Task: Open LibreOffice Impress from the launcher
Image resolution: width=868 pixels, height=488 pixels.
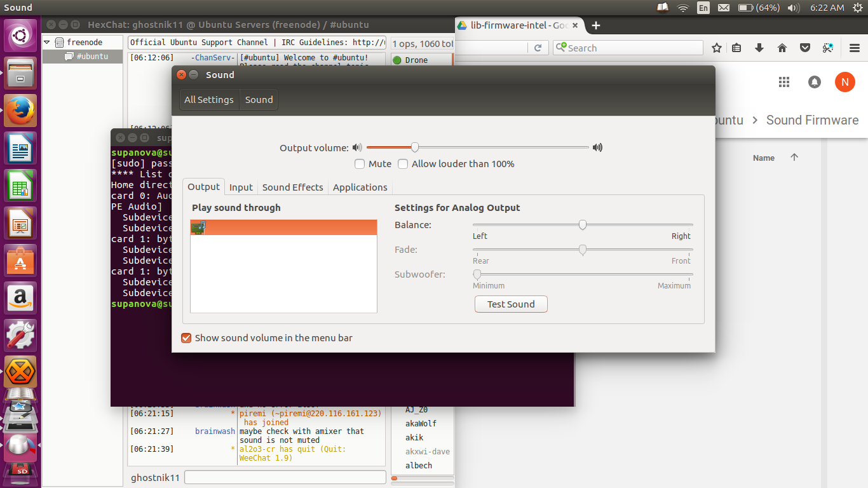Action: pos(21,224)
